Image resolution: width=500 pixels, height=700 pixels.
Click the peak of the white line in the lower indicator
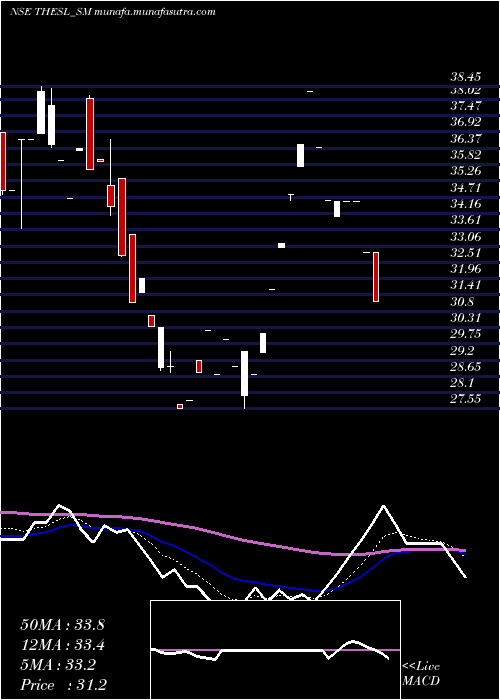coord(383,506)
